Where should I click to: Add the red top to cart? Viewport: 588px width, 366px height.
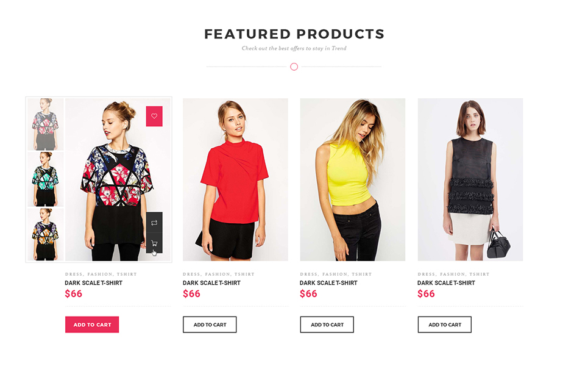click(210, 325)
